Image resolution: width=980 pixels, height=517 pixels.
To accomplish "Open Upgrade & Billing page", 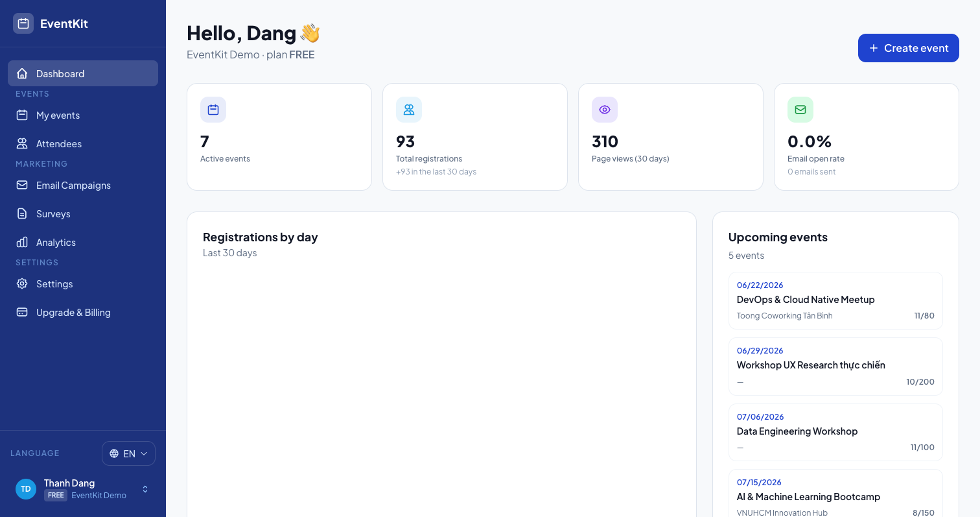I will tap(83, 312).
